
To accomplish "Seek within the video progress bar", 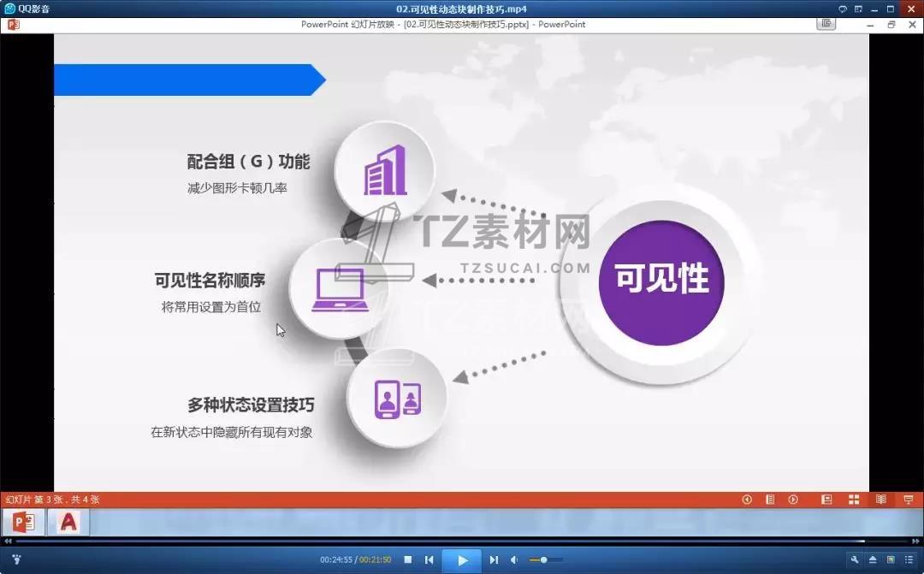I will pyautogui.click(x=462, y=541).
